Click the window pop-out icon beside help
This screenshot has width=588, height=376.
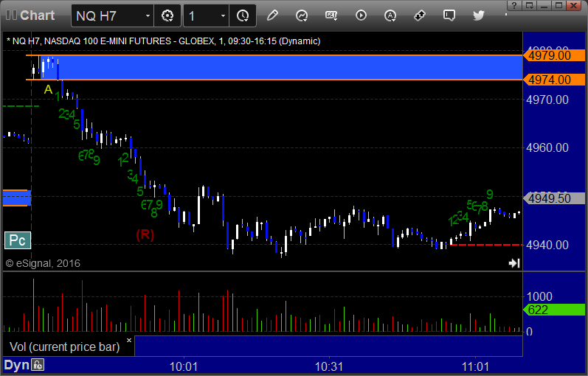[530, 5]
